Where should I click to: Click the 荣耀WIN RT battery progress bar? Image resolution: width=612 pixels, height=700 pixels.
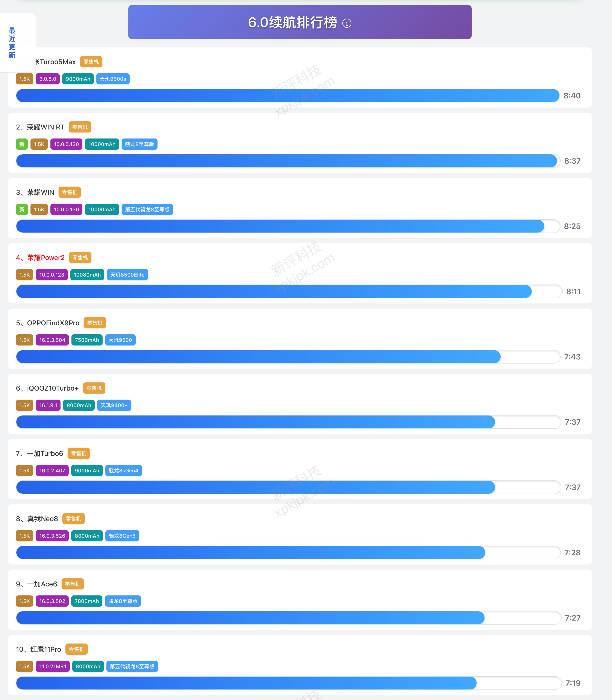pyautogui.click(x=287, y=161)
